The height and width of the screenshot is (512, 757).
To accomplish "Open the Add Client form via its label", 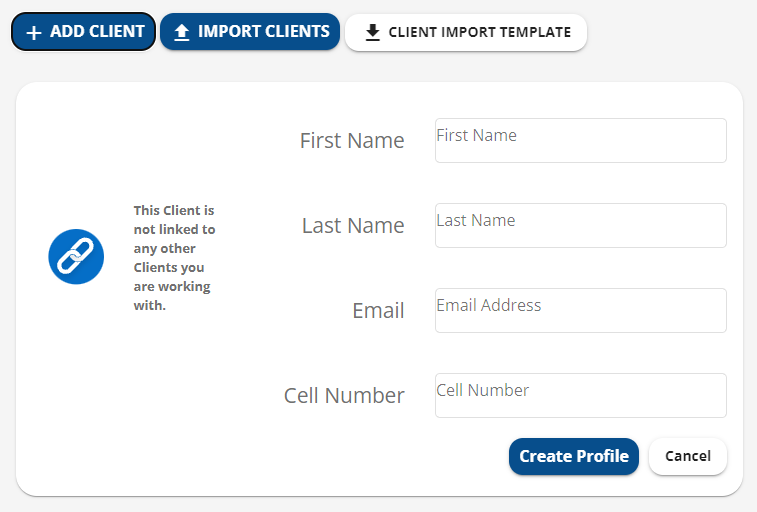I will click(97, 31).
